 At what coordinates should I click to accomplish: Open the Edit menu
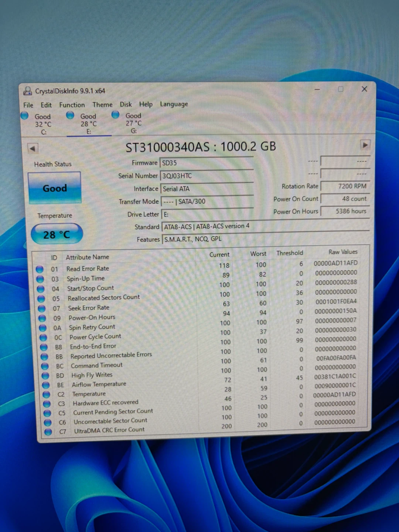click(x=46, y=105)
